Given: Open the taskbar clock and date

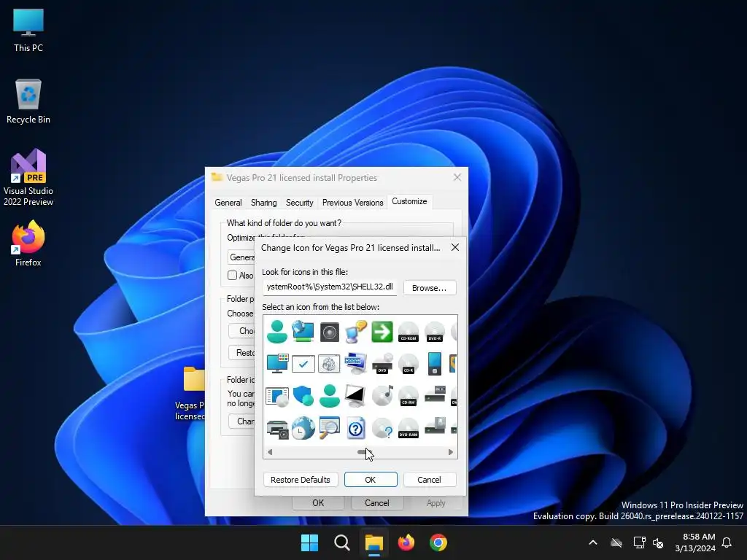Looking at the screenshot, I should (695, 542).
